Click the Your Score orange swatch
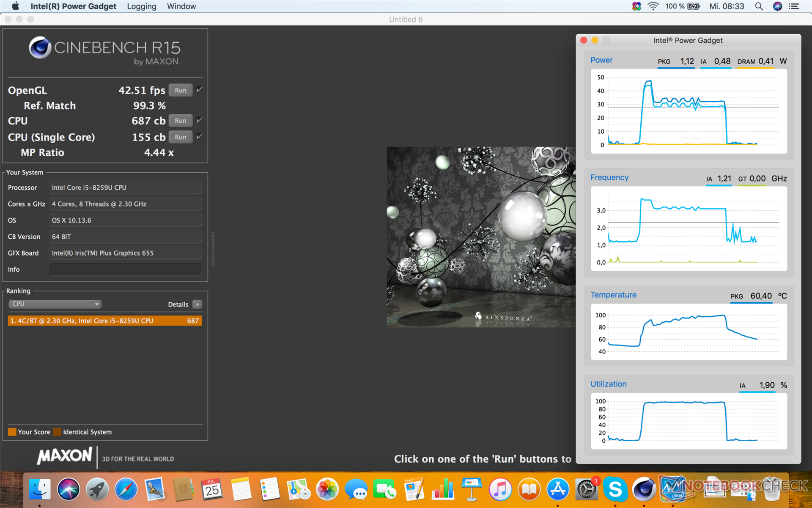The width and height of the screenshot is (812, 508). [x=12, y=432]
